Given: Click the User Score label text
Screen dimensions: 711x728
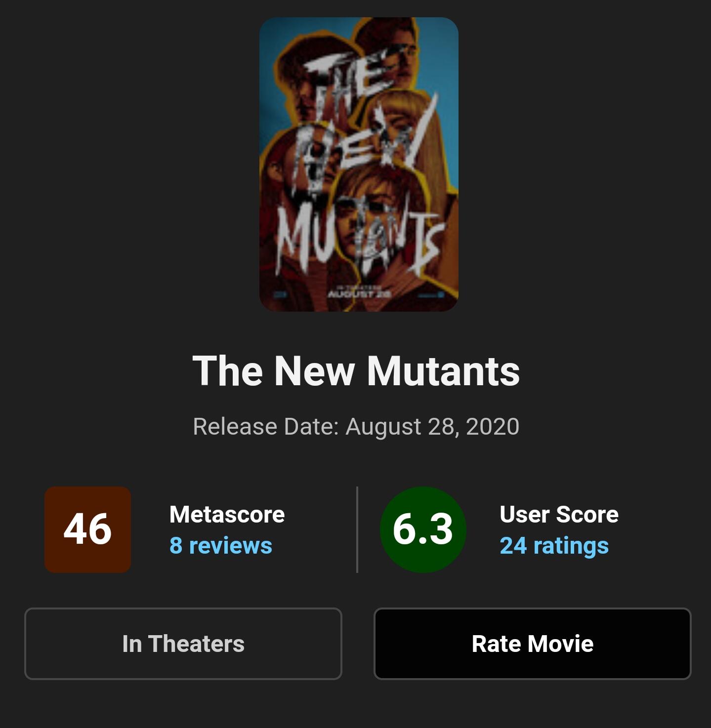Looking at the screenshot, I should click(559, 514).
